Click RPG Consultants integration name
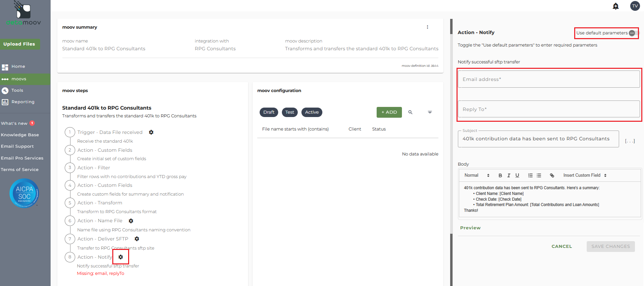Screen dimensions: 644x286 pos(215,49)
